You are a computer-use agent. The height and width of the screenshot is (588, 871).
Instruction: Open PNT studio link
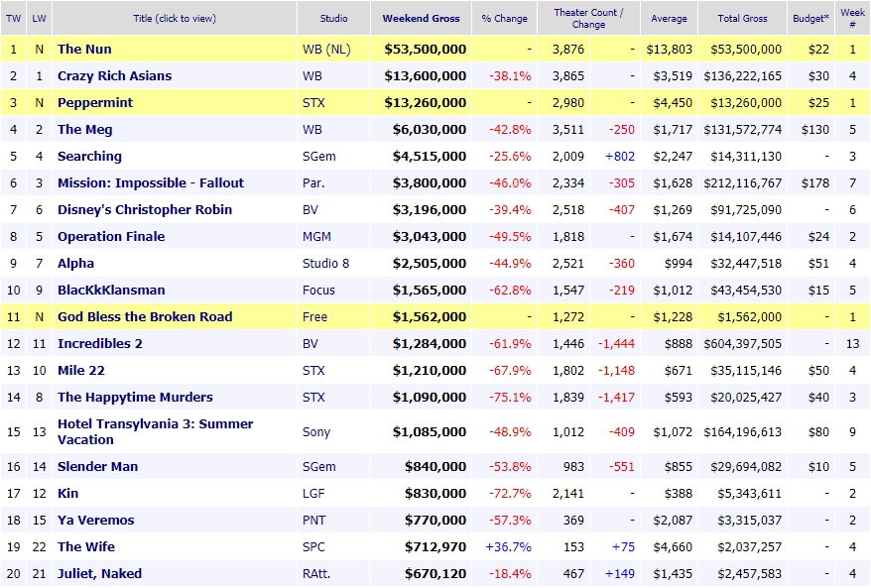(x=314, y=520)
